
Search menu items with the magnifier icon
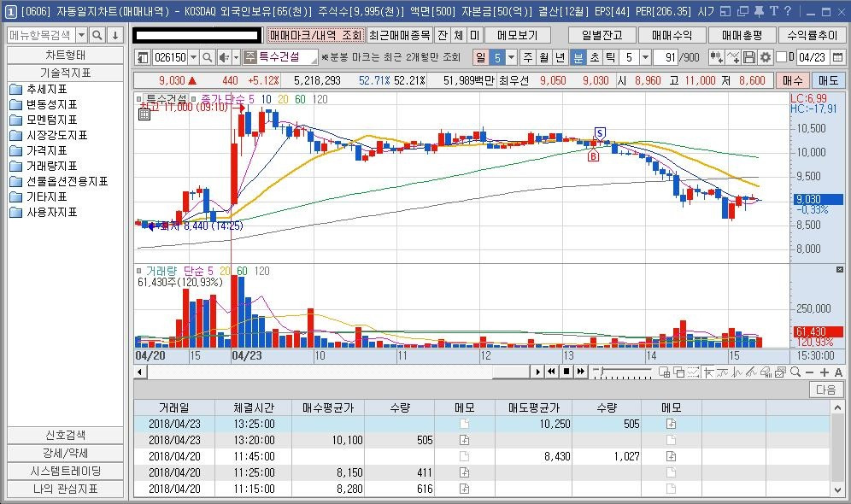click(97, 35)
